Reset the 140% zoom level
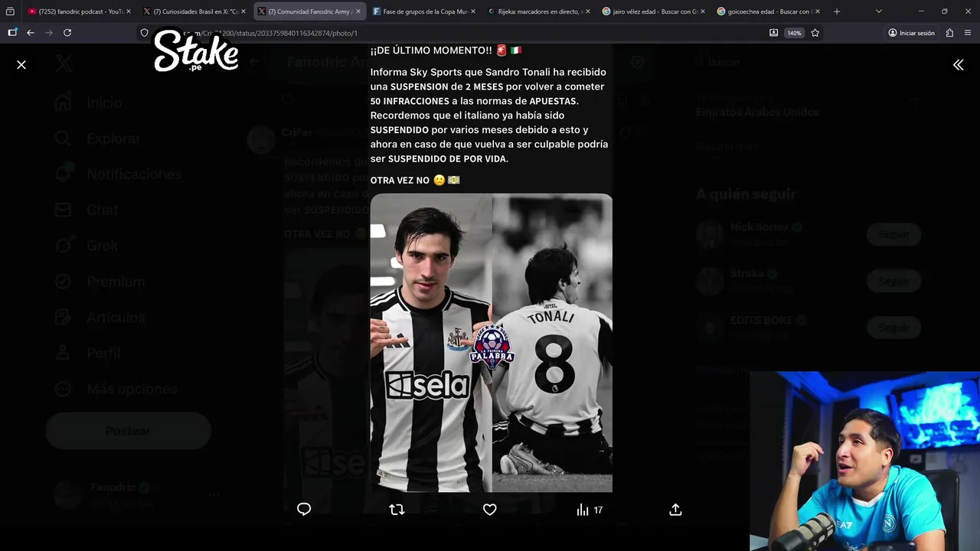 (x=794, y=33)
